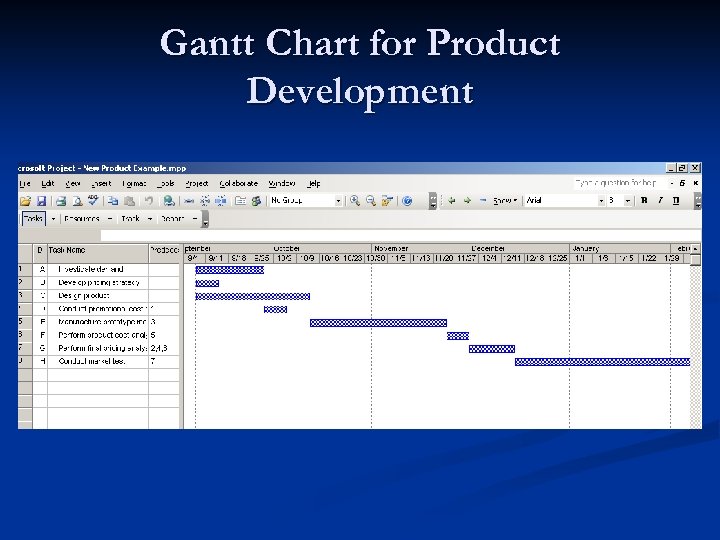Click the Predecessors column header
The height and width of the screenshot is (540, 720).
[x=164, y=253]
